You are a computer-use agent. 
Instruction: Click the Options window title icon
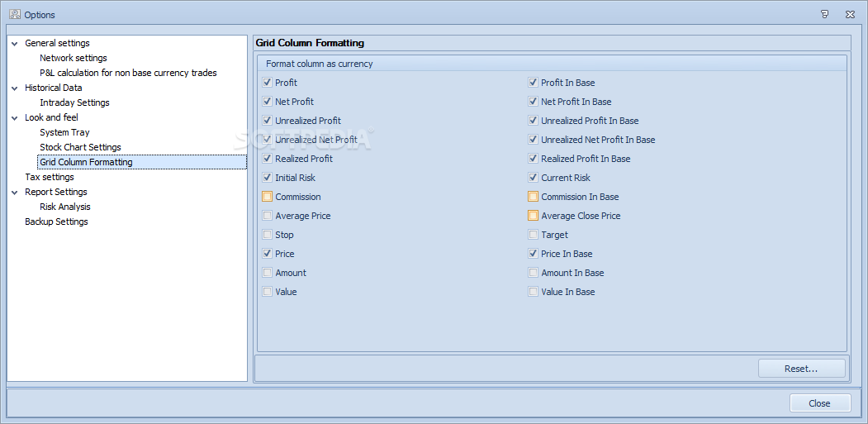click(15, 14)
